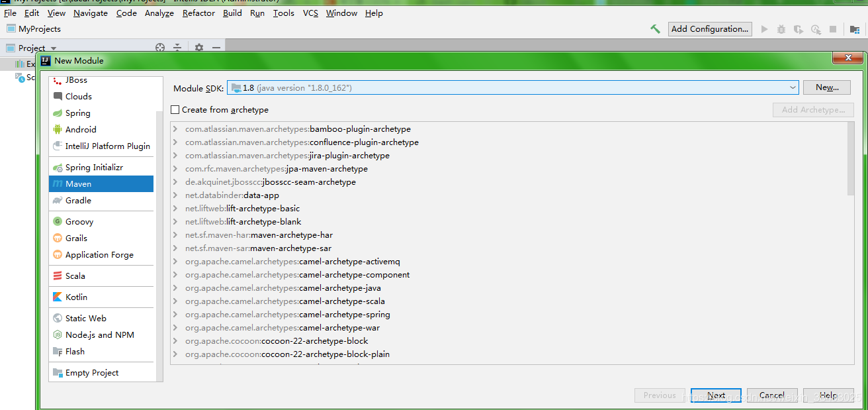The image size is (868, 410).
Task: Click the New... SDK button
Action: [x=827, y=87]
